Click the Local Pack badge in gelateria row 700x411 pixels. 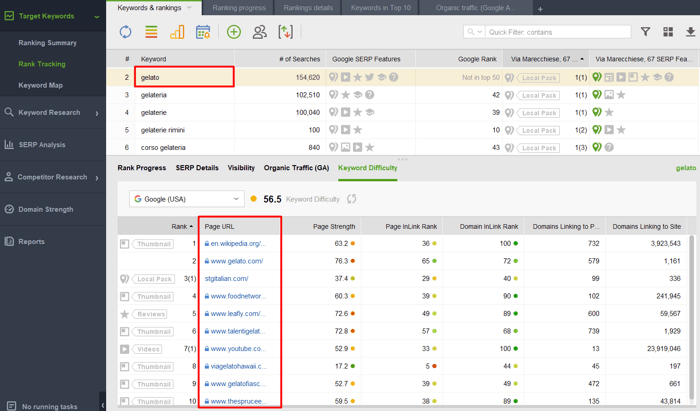coord(539,95)
